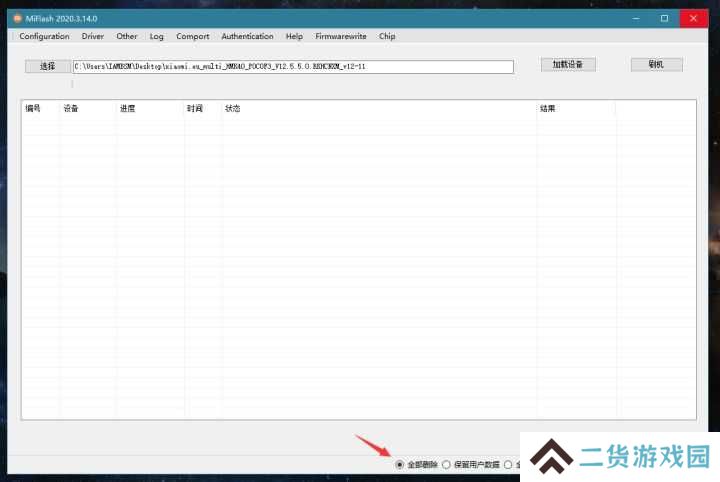Open the Log menu
The width and height of the screenshot is (720, 482).
(x=157, y=36)
